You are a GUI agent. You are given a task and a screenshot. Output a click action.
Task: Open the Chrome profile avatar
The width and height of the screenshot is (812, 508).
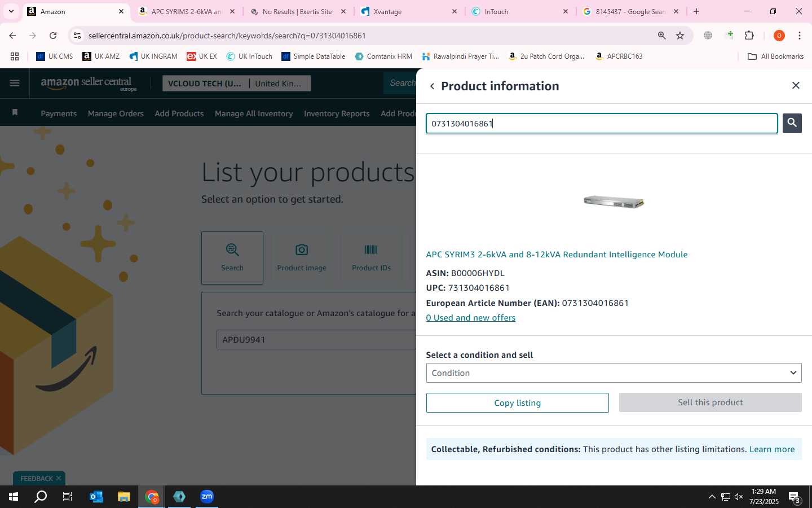(x=779, y=36)
